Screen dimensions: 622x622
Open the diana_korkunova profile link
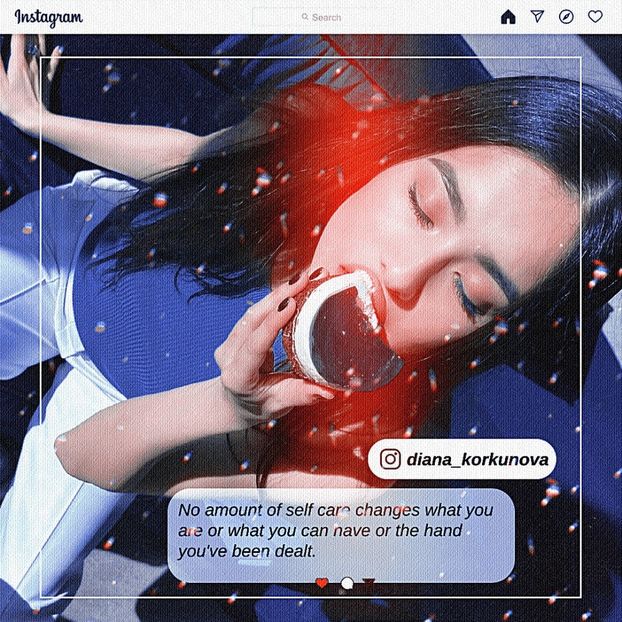point(476,459)
